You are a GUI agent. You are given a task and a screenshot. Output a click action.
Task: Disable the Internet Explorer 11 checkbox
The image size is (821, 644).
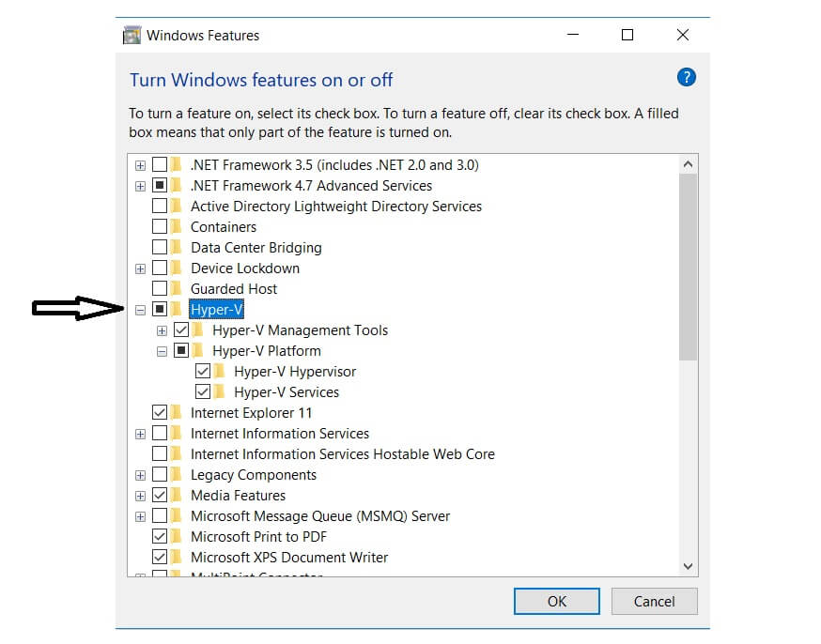160,413
